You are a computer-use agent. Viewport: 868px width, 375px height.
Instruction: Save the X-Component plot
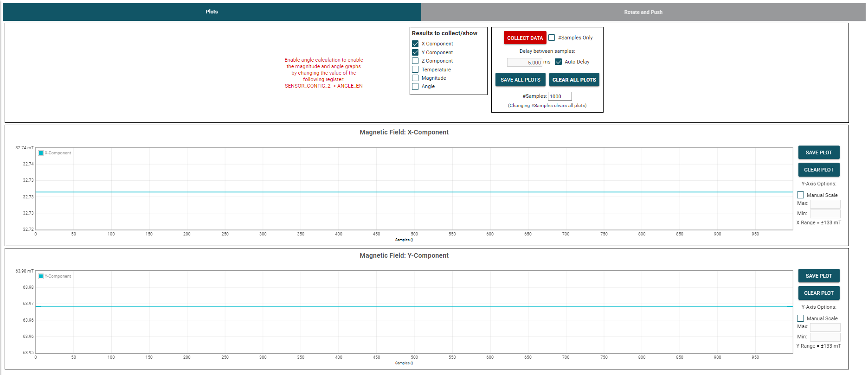point(819,153)
